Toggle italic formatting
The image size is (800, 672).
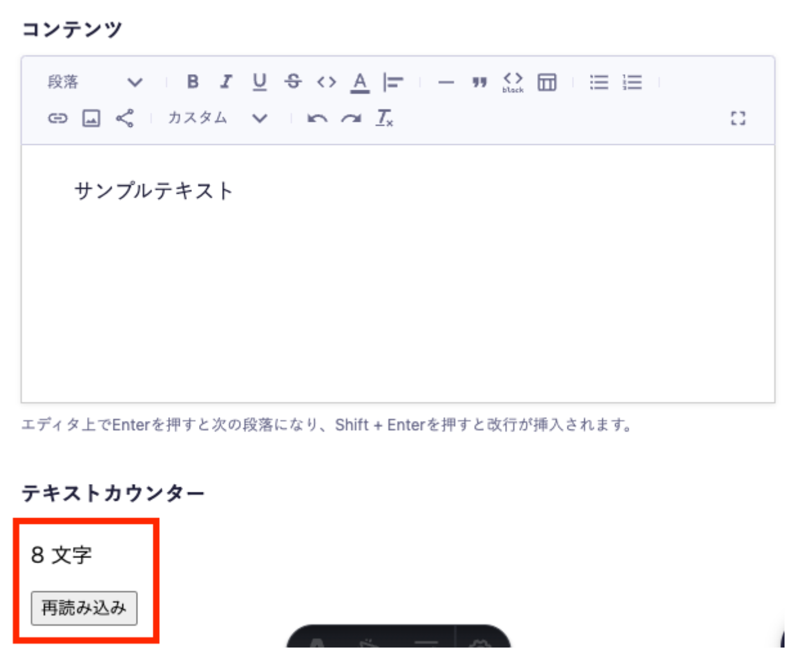(x=225, y=82)
